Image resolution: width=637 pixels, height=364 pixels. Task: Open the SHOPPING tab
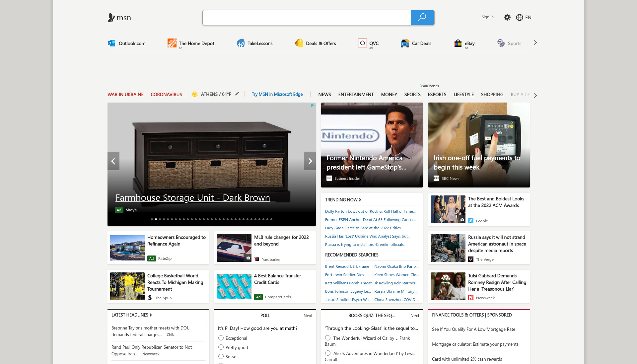point(492,95)
